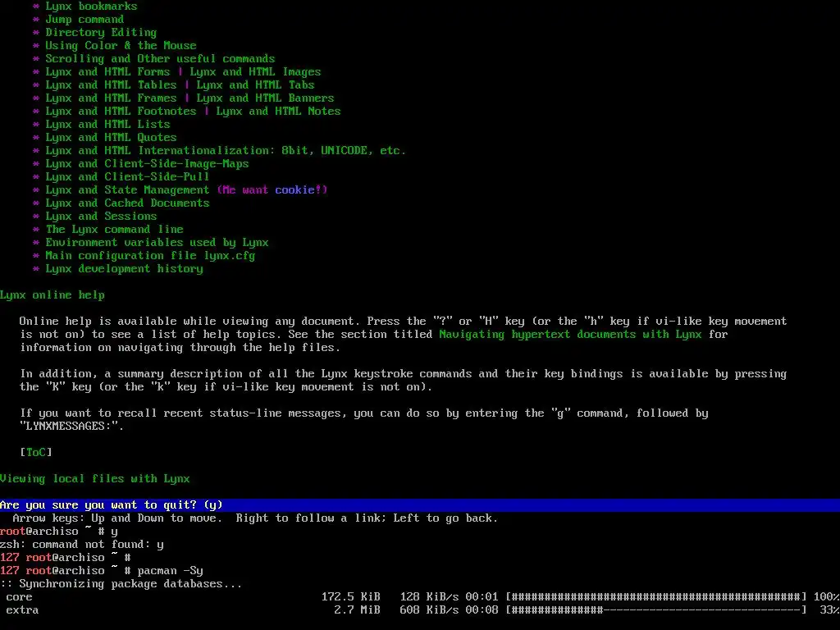Click the 127 exit code on pacman line
Image resolution: width=840 pixels, height=630 pixels.
click(9, 571)
